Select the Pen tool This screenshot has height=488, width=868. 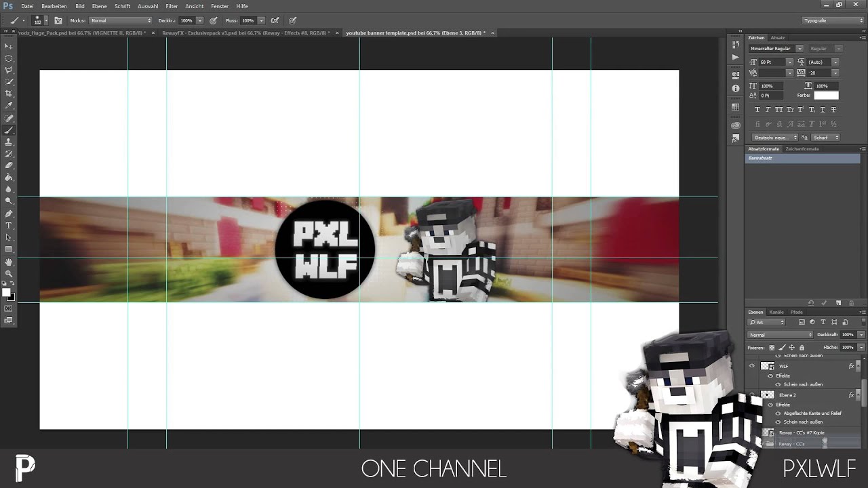9,213
